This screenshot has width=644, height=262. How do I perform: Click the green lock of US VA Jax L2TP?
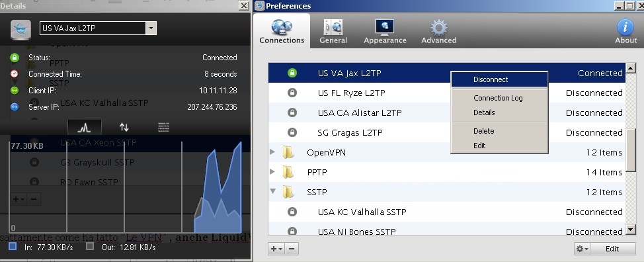pos(292,73)
